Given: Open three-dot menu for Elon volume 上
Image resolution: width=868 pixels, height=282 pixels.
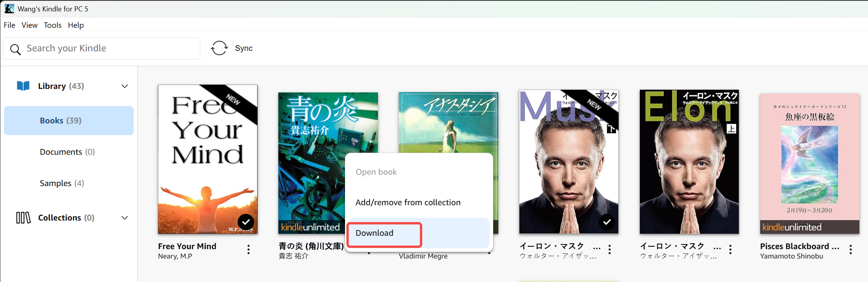Looking at the screenshot, I should pyautogui.click(x=730, y=250).
